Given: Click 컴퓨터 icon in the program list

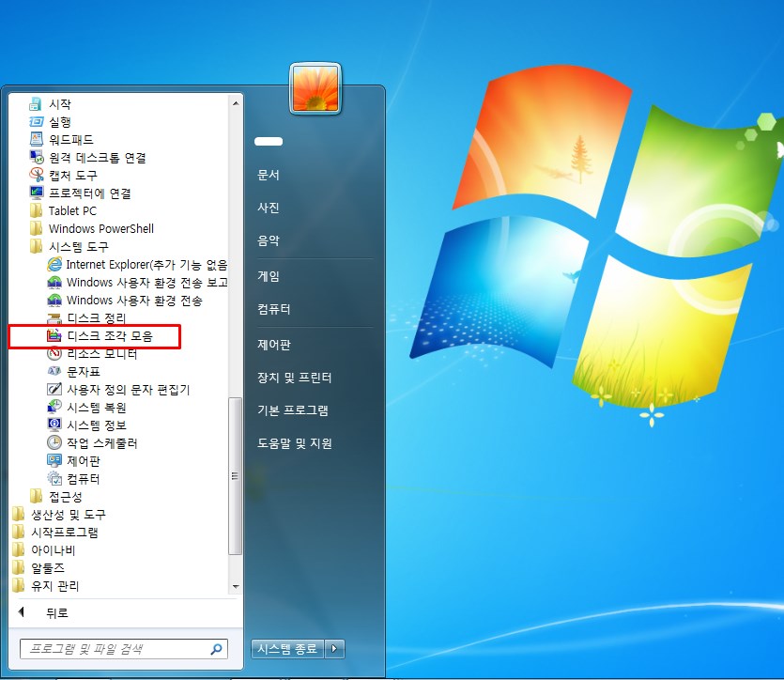Looking at the screenshot, I should (x=54, y=478).
